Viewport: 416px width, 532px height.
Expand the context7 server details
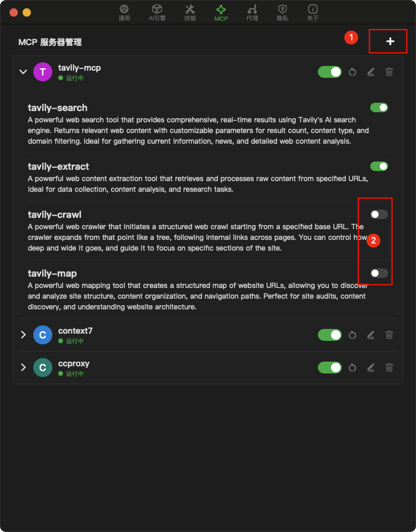[23, 335]
